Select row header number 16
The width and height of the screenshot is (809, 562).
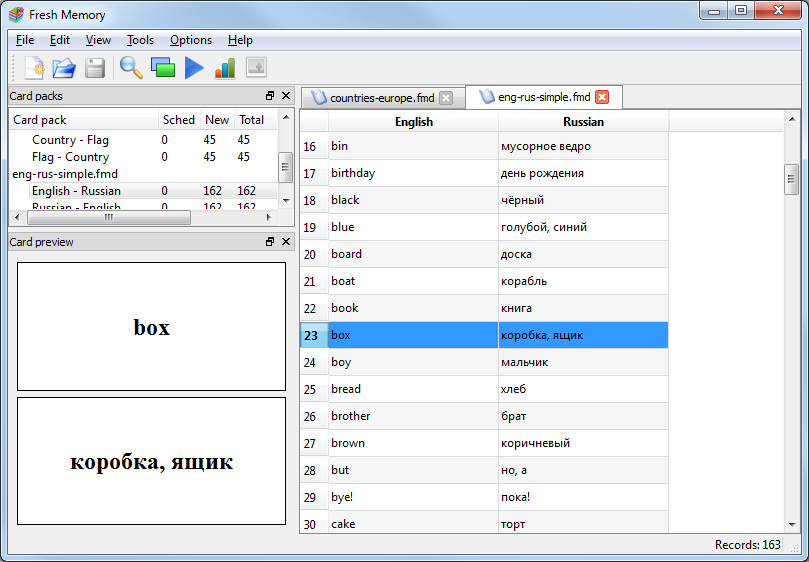[x=314, y=147]
